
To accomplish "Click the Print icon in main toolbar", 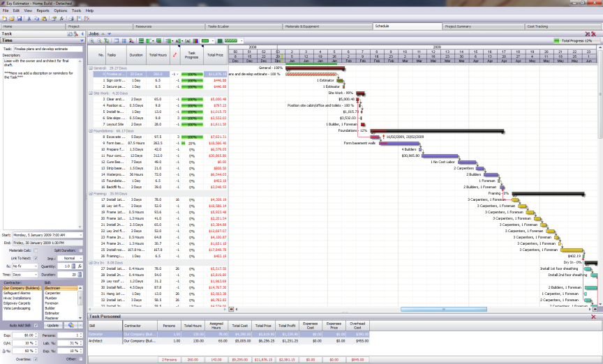I will tap(71, 18).
